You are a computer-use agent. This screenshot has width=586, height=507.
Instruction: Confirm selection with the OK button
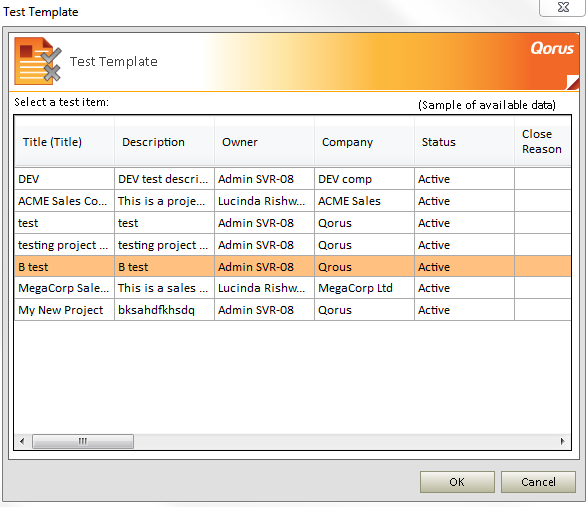tap(457, 482)
